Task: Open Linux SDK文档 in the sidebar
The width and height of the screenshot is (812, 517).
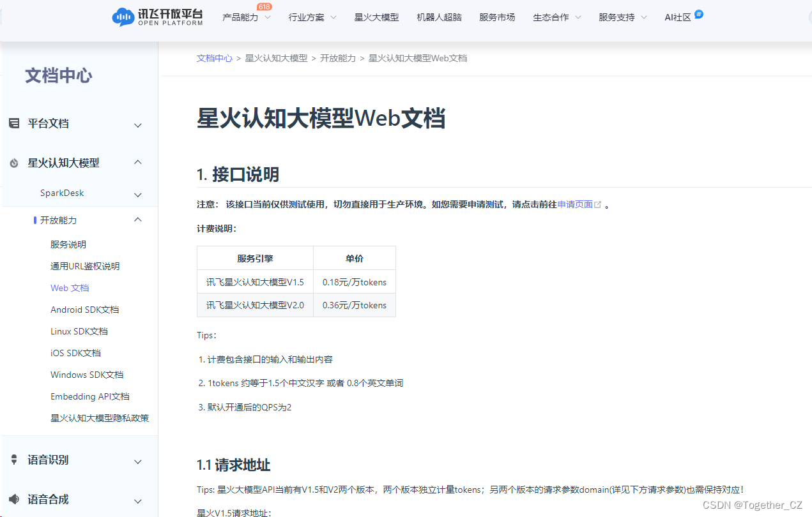Action: point(79,331)
